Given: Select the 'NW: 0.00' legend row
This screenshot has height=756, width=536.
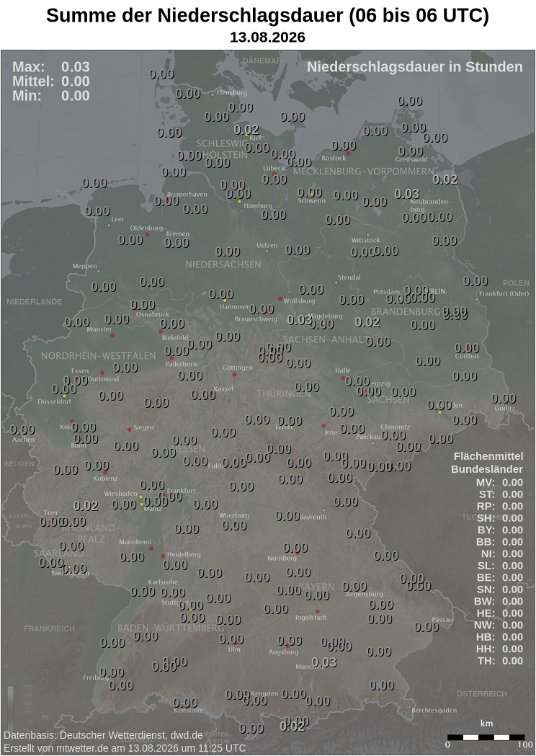Looking at the screenshot, I should coord(499,625).
